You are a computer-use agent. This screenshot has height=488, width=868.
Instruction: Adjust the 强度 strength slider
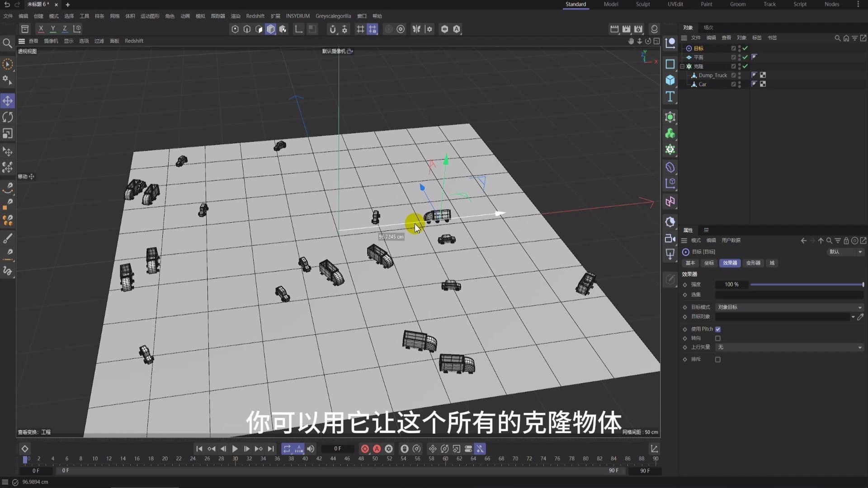(805, 285)
